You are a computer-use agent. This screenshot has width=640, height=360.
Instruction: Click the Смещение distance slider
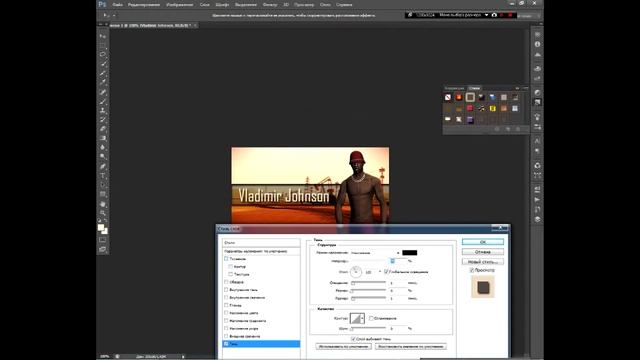tap(368, 282)
